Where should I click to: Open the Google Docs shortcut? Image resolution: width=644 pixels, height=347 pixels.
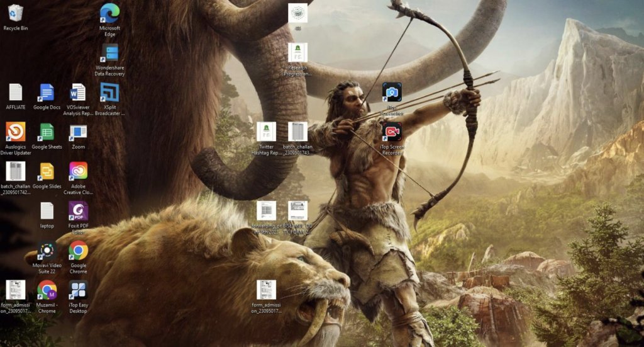pos(47,96)
